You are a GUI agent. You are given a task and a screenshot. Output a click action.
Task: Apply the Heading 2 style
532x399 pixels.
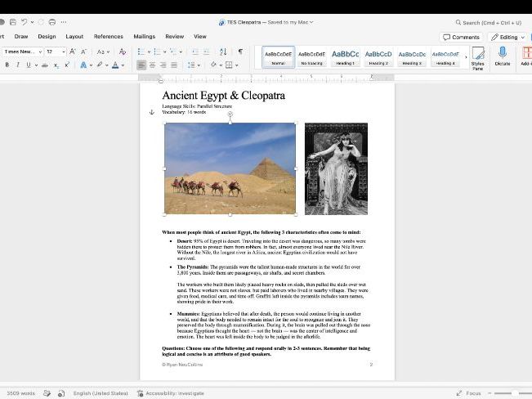[x=378, y=57]
